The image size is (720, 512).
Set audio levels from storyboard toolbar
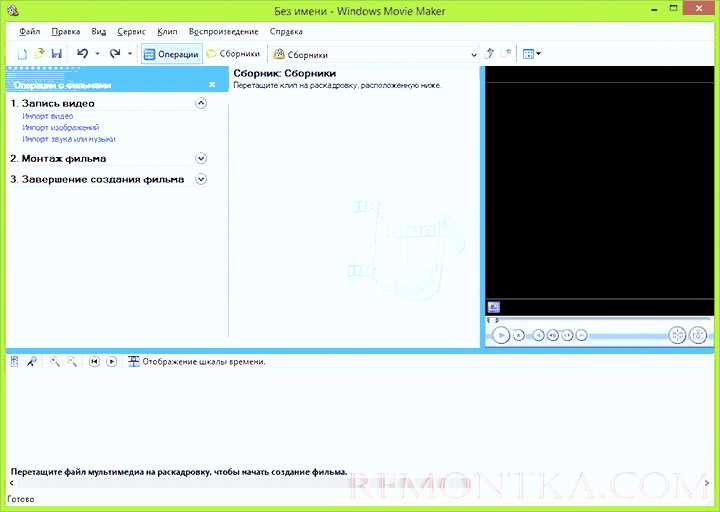(14, 362)
